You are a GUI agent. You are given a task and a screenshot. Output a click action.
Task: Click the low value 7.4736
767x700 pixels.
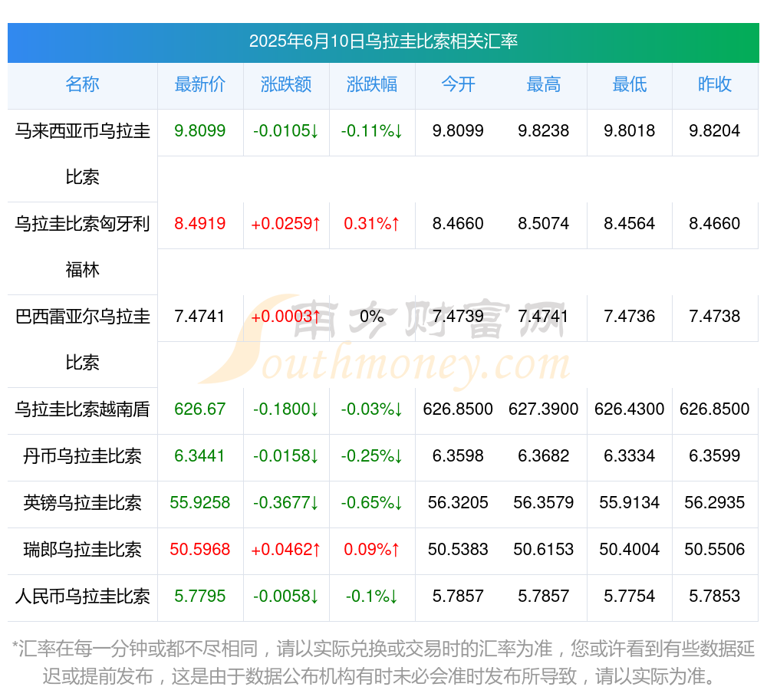point(630,317)
